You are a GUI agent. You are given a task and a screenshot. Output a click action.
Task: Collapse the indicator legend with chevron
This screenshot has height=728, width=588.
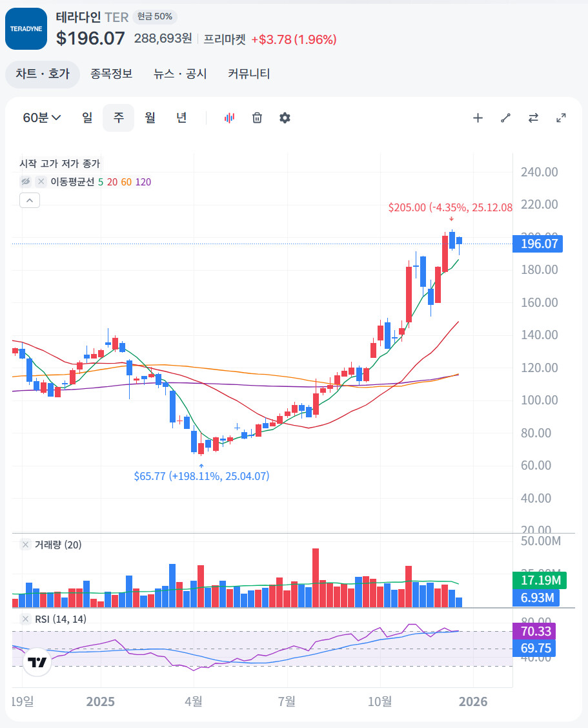(x=30, y=200)
